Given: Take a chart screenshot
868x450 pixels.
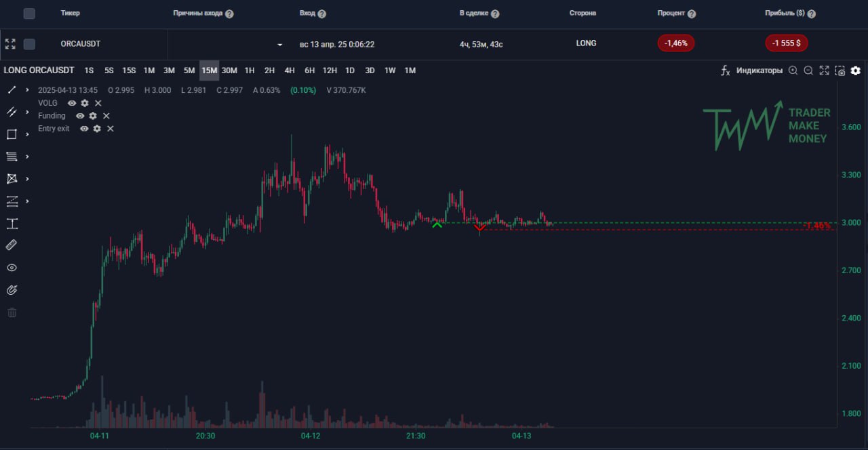Looking at the screenshot, I should (840, 70).
